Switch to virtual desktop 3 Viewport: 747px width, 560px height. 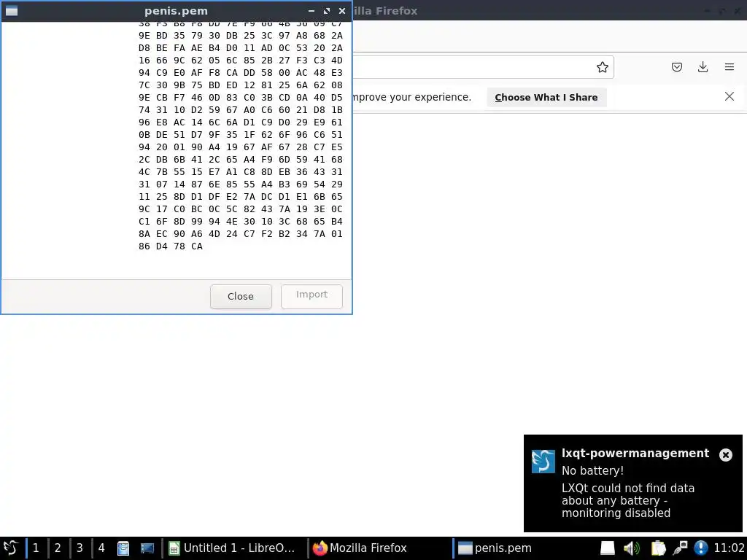(80, 548)
